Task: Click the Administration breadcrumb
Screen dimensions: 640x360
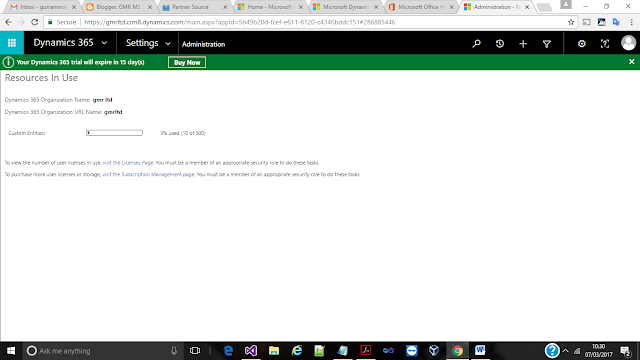Action: pos(203,44)
